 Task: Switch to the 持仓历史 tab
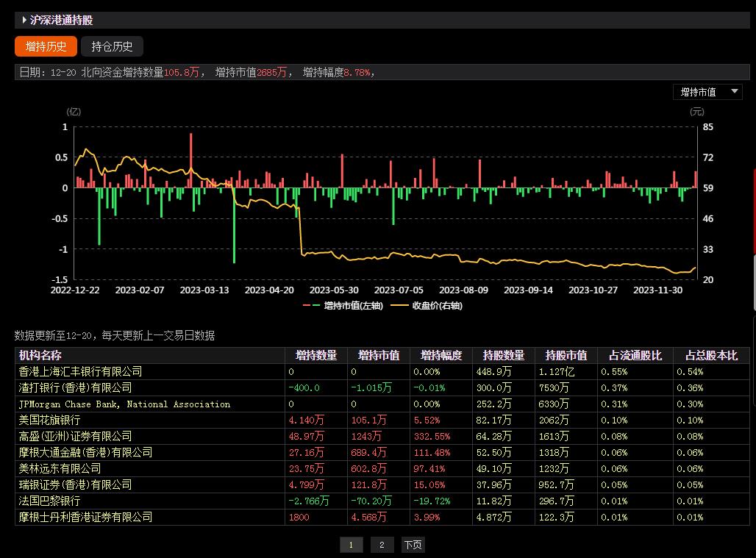(x=112, y=46)
